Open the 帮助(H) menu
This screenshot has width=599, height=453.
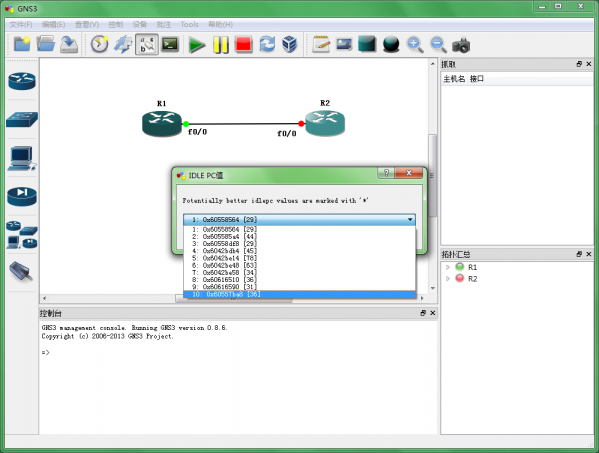220,24
